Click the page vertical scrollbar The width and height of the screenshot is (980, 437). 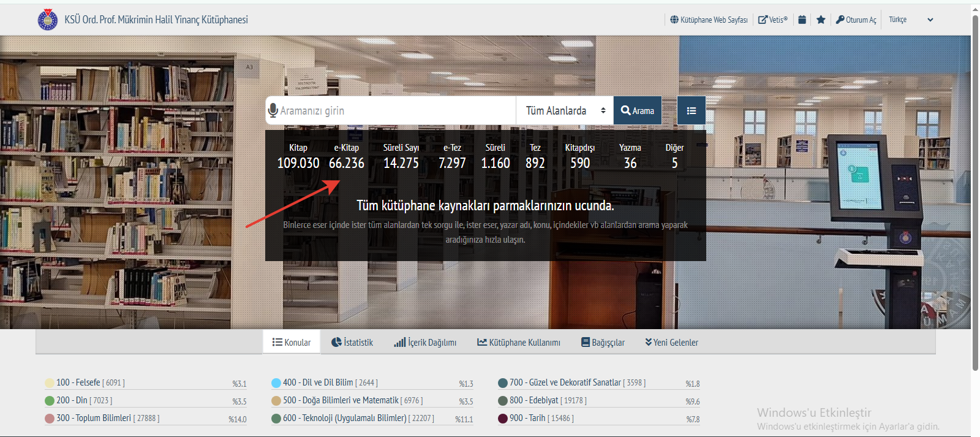tap(975, 184)
